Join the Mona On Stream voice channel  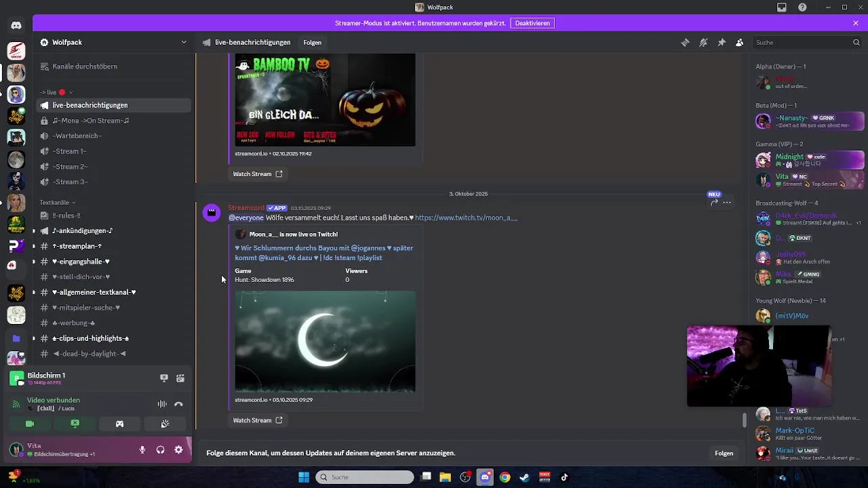(113, 121)
